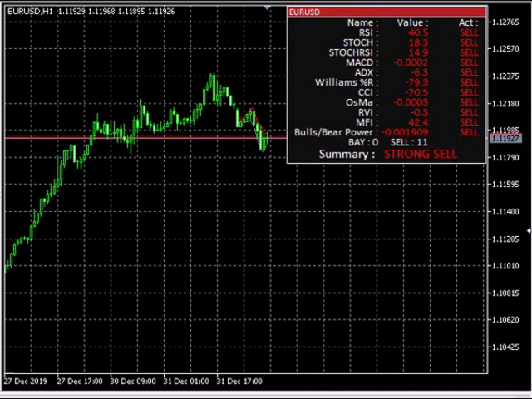Click the 1.12570 price axis label
The width and height of the screenshot is (532, 399).
pos(505,49)
